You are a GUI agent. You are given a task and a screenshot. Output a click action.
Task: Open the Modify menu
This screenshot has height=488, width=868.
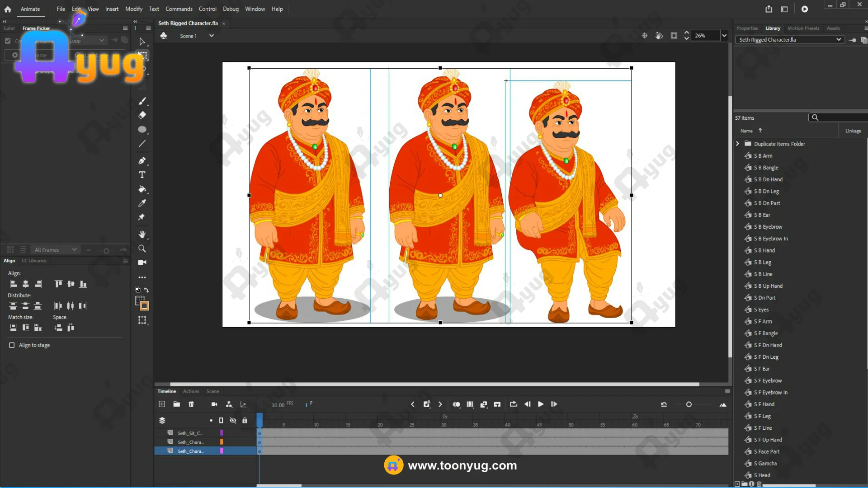(133, 9)
